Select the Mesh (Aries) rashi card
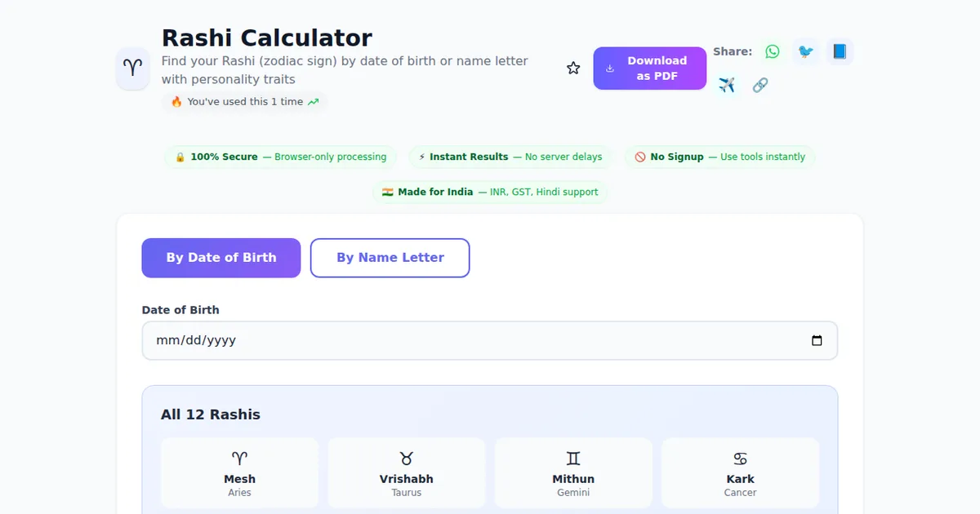The width and height of the screenshot is (980, 514). 239,473
